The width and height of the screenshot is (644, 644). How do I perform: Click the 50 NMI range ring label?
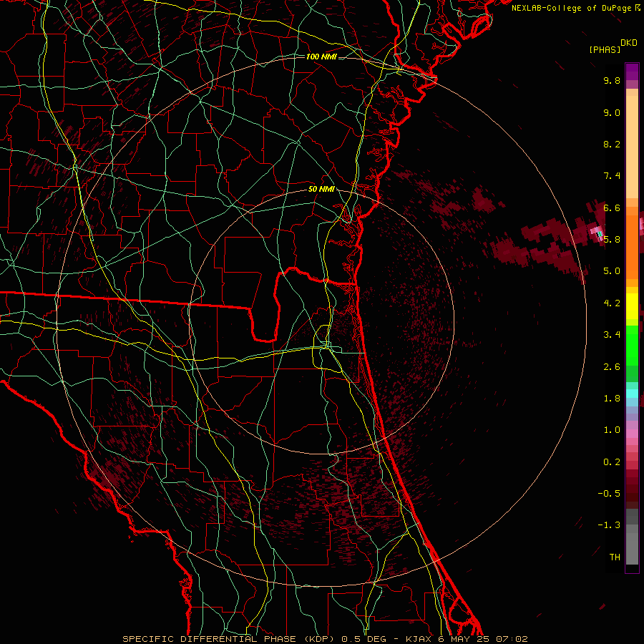321,190
